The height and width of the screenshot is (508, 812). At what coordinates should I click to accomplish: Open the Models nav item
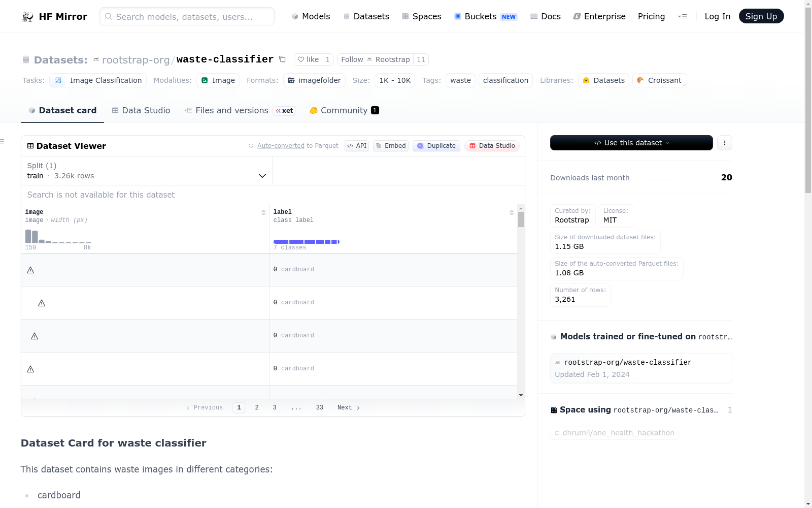click(x=311, y=16)
